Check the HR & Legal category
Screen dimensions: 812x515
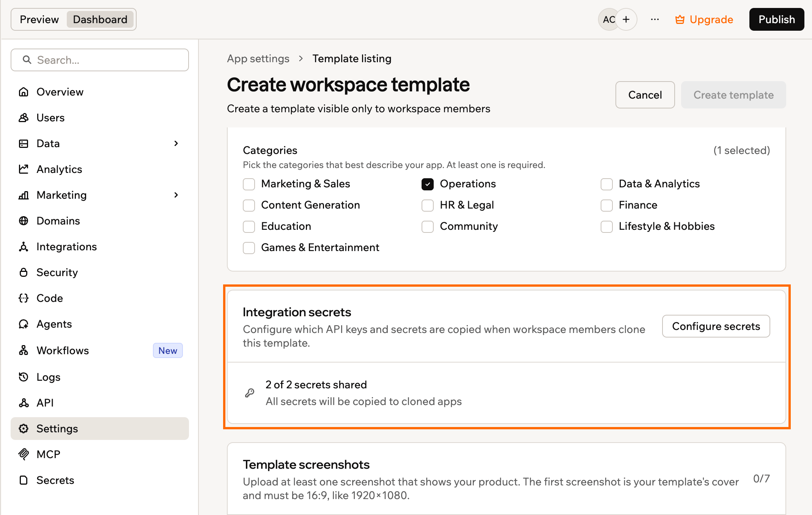coord(428,205)
